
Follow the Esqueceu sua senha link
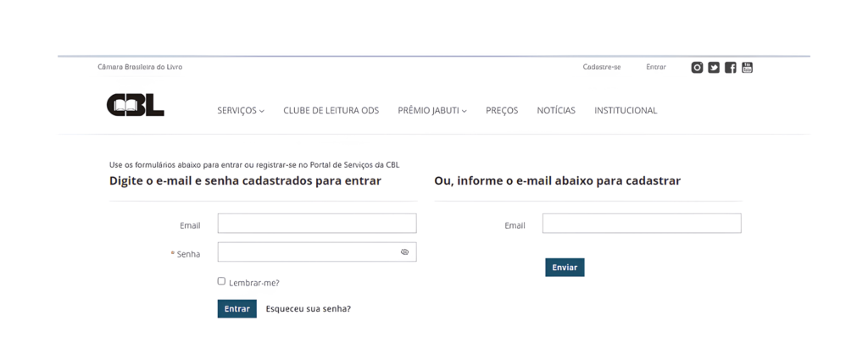[309, 308]
